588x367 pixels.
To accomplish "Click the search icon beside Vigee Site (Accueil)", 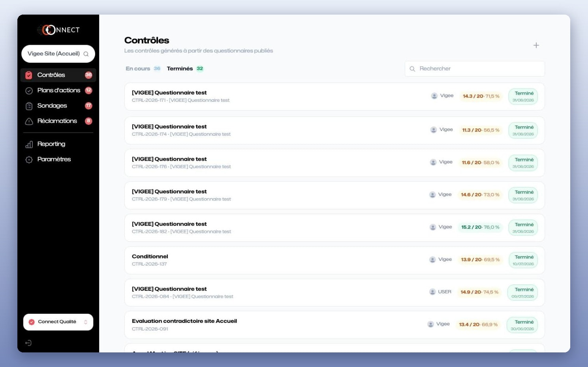I will pos(86,54).
